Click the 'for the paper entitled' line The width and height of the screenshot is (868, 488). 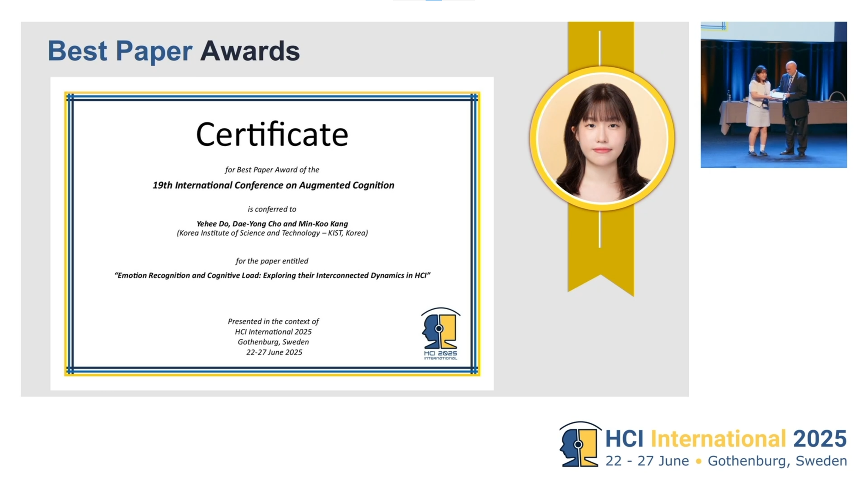pyautogui.click(x=272, y=261)
